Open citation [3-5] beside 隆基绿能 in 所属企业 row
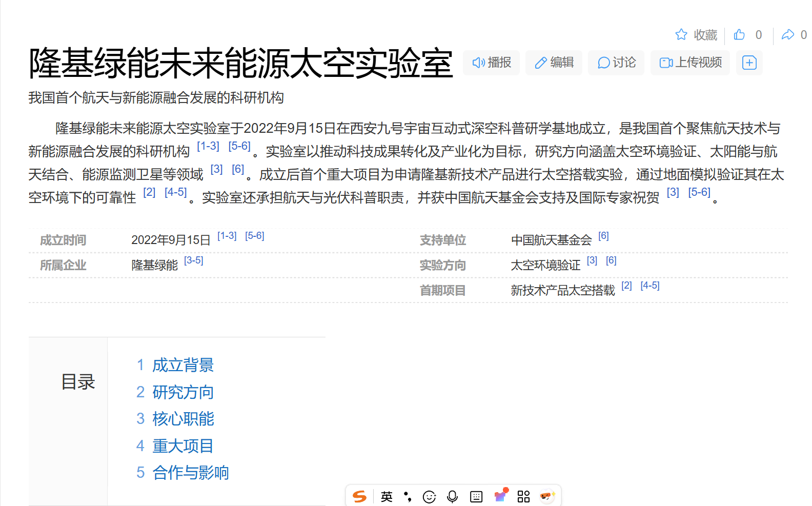The width and height of the screenshot is (812, 506). [x=194, y=260]
